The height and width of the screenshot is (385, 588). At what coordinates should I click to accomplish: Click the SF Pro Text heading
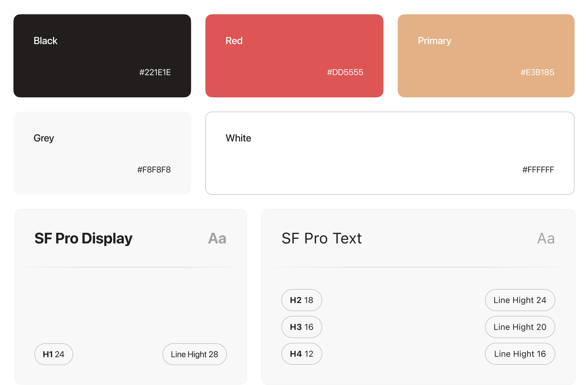click(x=321, y=238)
